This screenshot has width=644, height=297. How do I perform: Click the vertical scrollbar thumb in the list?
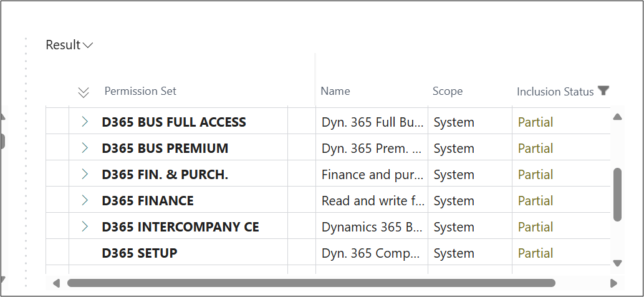(x=617, y=195)
